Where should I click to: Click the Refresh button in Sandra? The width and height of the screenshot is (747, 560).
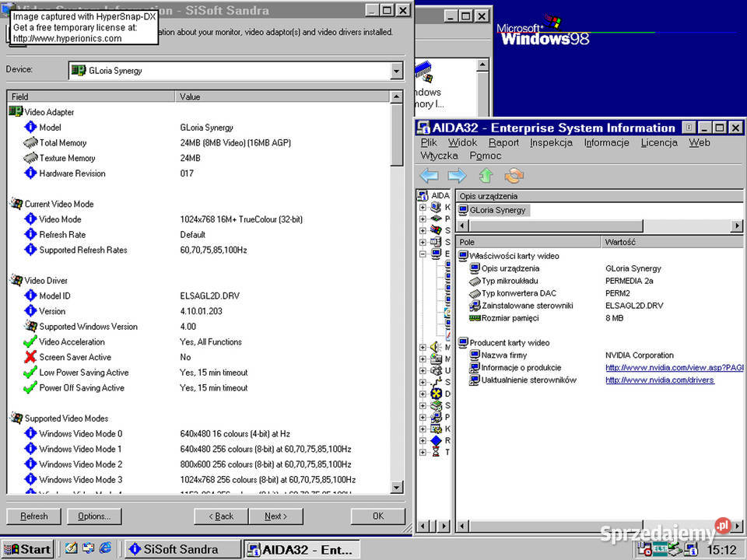click(33, 516)
